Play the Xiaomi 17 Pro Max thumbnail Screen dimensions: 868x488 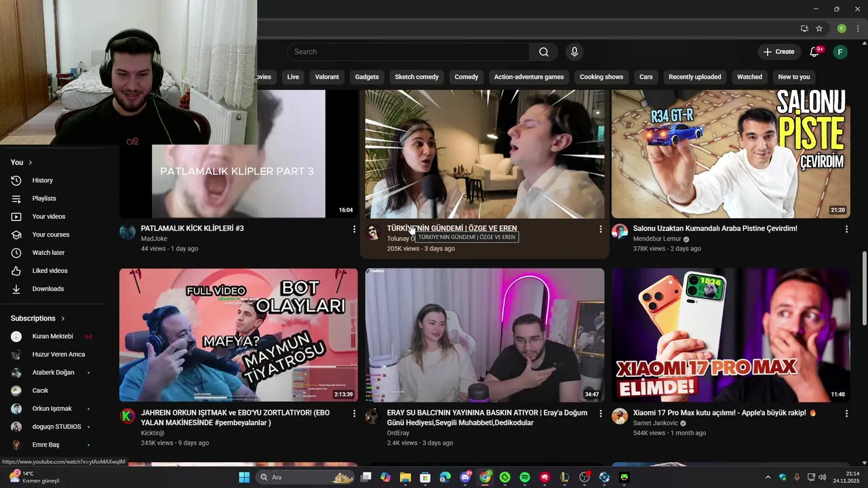point(731,335)
